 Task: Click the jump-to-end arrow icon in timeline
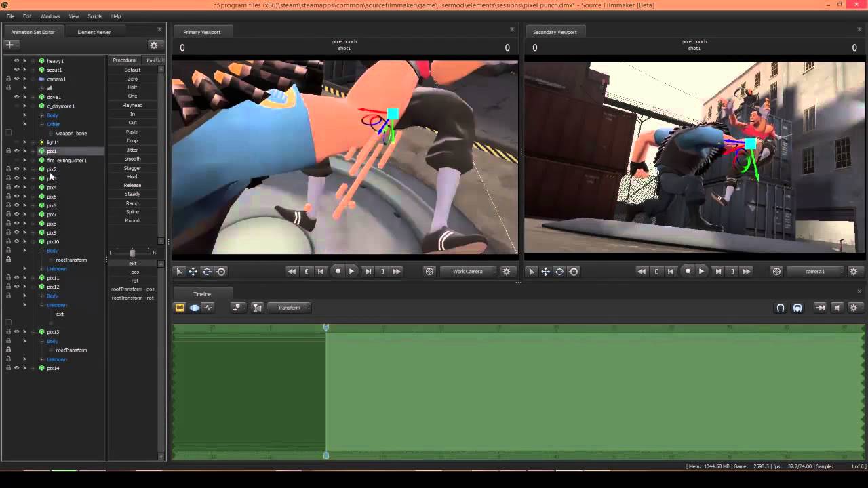tap(820, 308)
